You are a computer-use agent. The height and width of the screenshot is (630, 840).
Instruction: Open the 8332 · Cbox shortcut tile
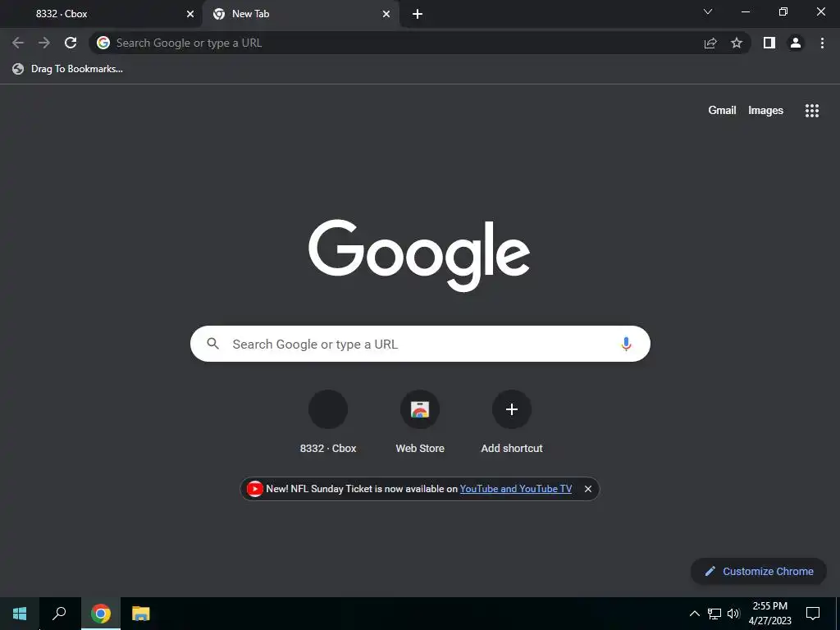click(328, 422)
